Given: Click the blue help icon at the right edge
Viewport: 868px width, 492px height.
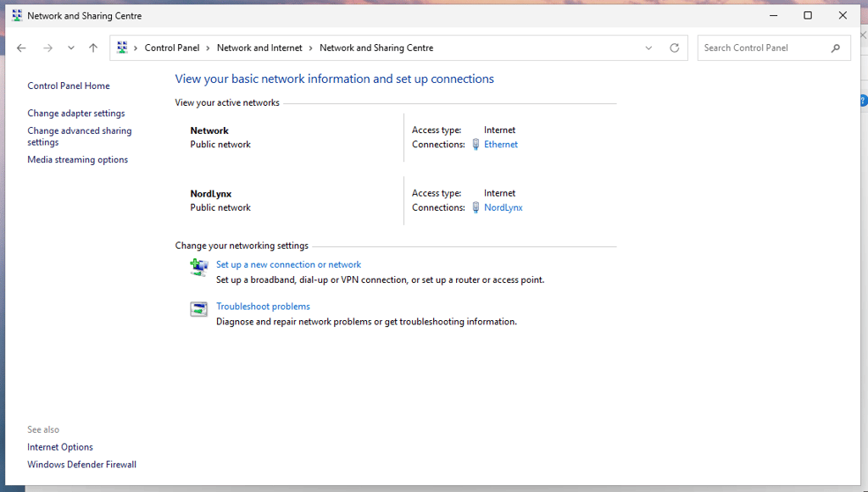Looking at the screenshot, I should pyautogui.click(x=864, y=101).
